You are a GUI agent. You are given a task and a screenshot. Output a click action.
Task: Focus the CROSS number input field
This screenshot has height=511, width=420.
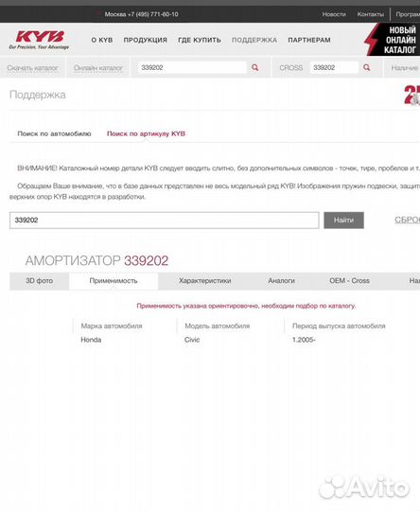tap(334, 67)
